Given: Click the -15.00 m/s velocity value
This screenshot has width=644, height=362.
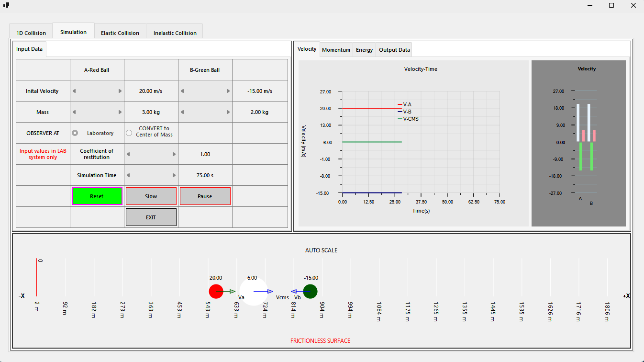Looking at the screenshot, I should pyautogui.click(x=261, y=91).
